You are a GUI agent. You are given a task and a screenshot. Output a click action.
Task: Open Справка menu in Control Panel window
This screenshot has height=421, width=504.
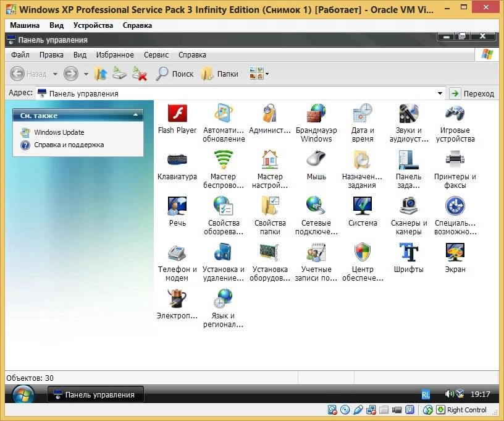(x=192, y=55)
